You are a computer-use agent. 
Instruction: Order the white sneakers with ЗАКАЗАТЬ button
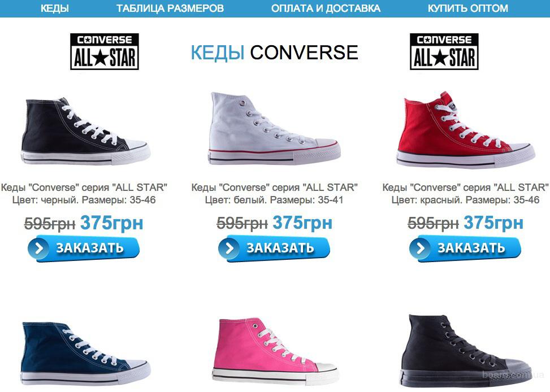[274, 249]
